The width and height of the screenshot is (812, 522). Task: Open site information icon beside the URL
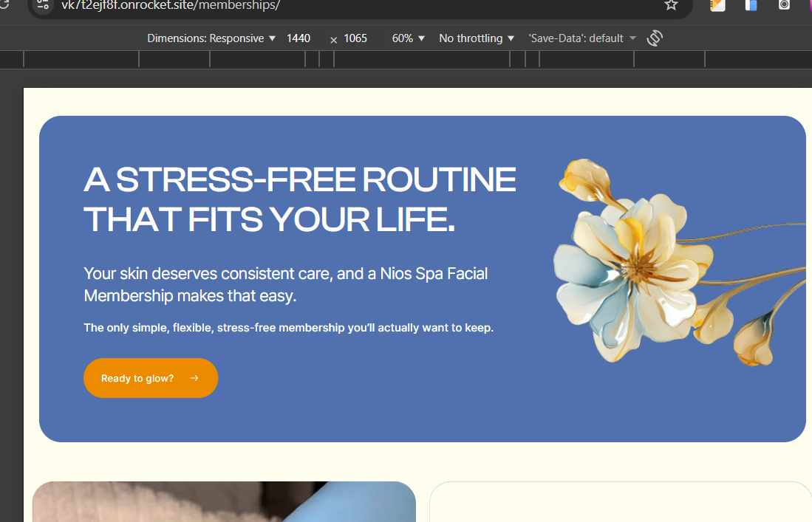pos(43,5)
